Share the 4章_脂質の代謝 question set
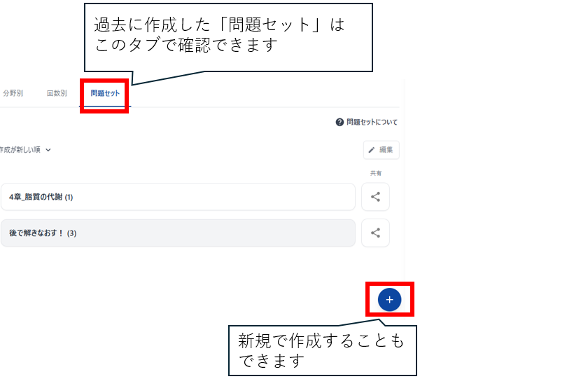Screen dimensions: 588x379 [x=375, y=197]
